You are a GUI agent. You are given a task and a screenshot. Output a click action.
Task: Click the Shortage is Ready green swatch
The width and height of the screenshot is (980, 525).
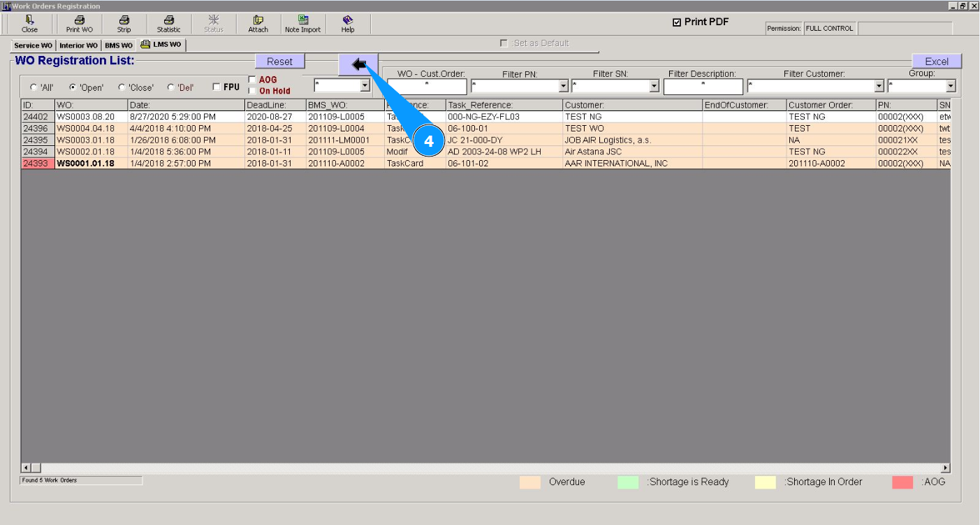[628, 482]
